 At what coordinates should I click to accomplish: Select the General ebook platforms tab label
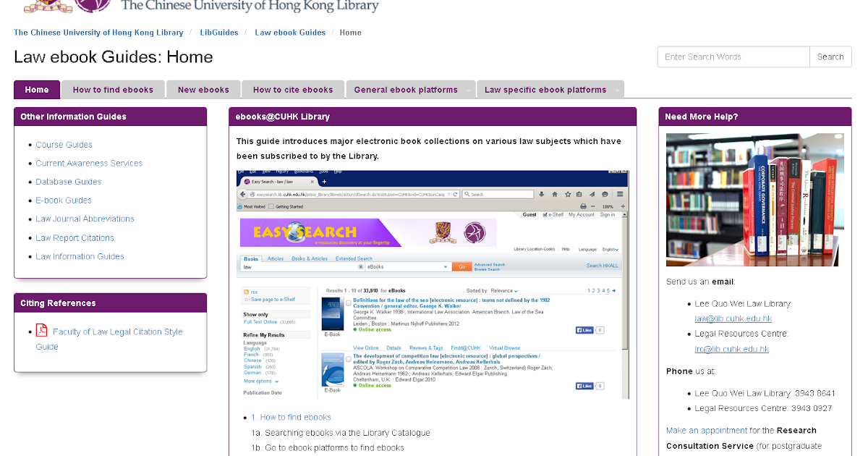coord(406,90)
